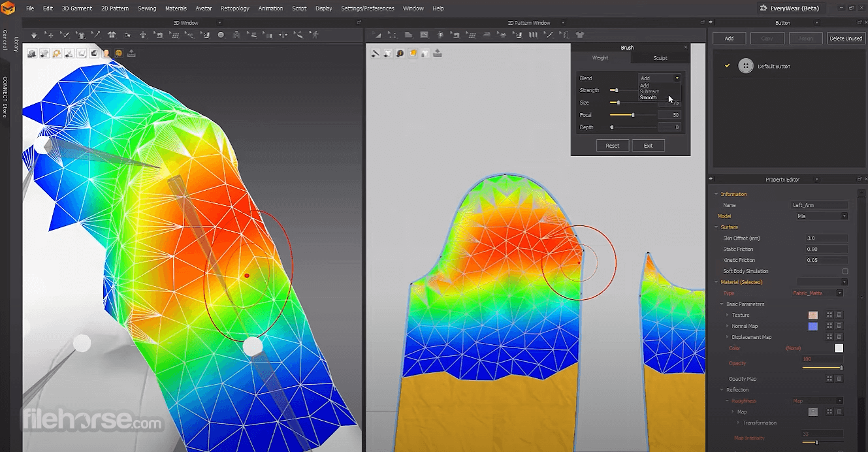Collapse the Reflection section
Screen dimensions: 868x452
coord(722,390)
